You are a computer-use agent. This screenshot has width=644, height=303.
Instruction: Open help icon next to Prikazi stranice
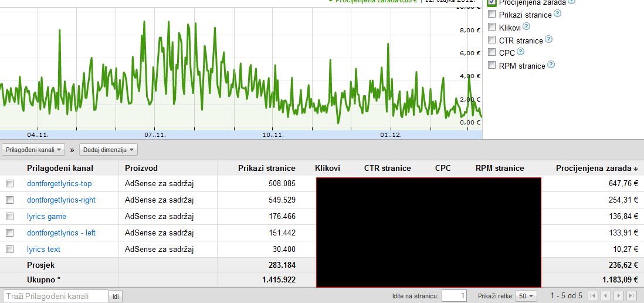[x=557, y=14]
